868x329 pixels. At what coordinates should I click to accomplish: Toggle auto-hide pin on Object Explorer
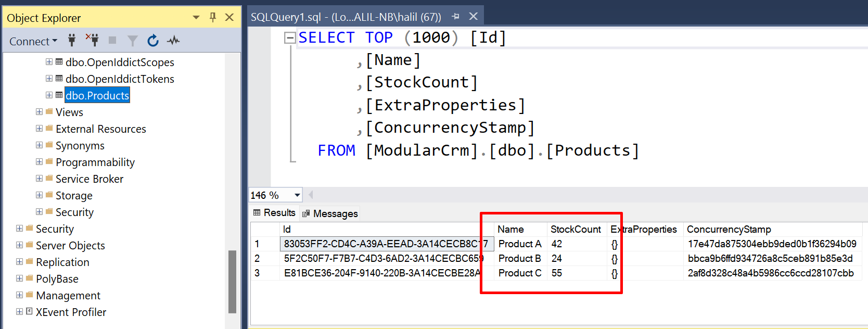[213, 17]
